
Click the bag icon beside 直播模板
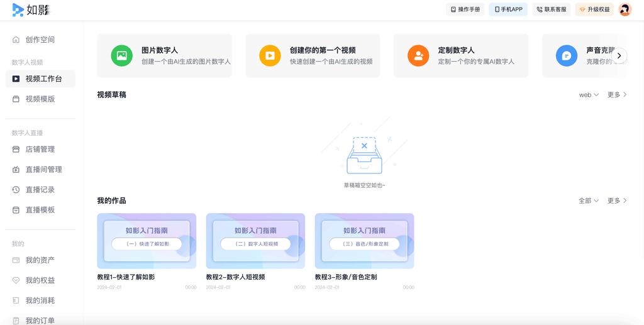pos(16,210)
